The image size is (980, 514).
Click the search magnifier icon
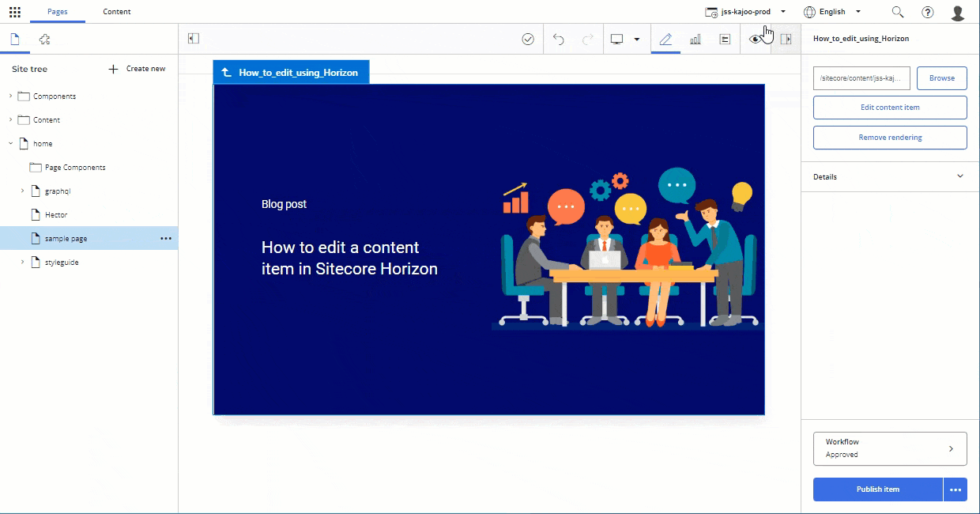pos(898,12)
